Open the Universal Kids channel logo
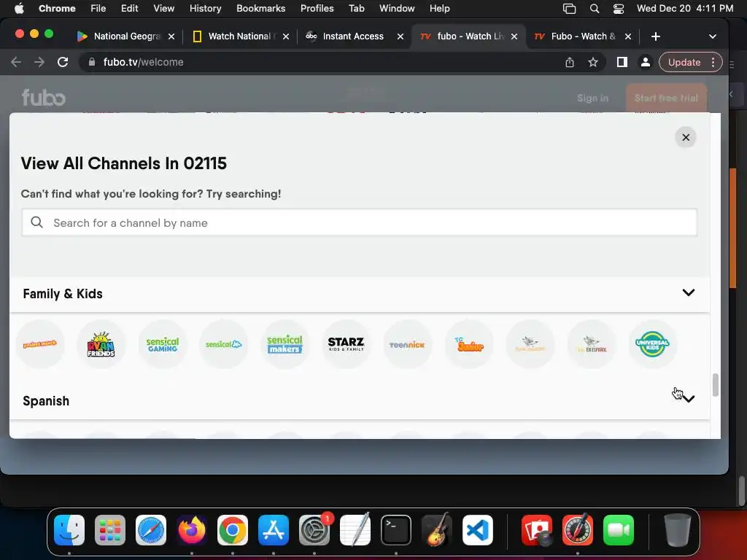 coord(652,344)
